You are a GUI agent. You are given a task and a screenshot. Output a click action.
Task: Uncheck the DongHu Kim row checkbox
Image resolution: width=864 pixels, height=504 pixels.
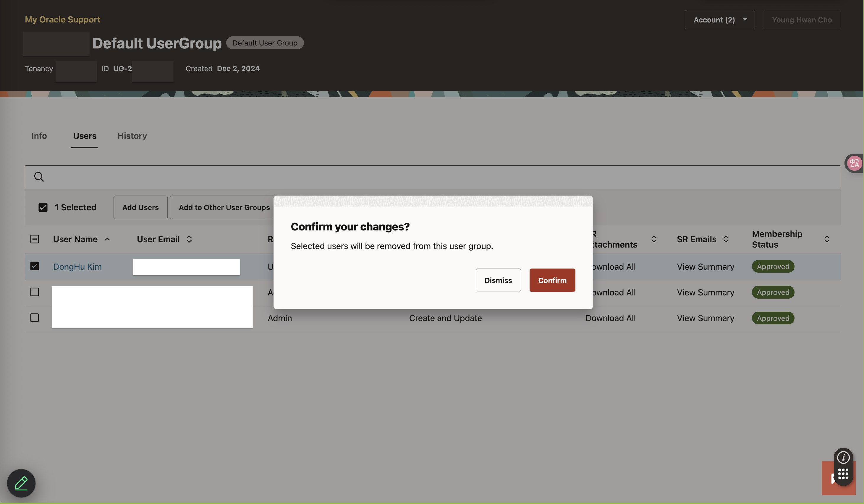pos(35,266)
